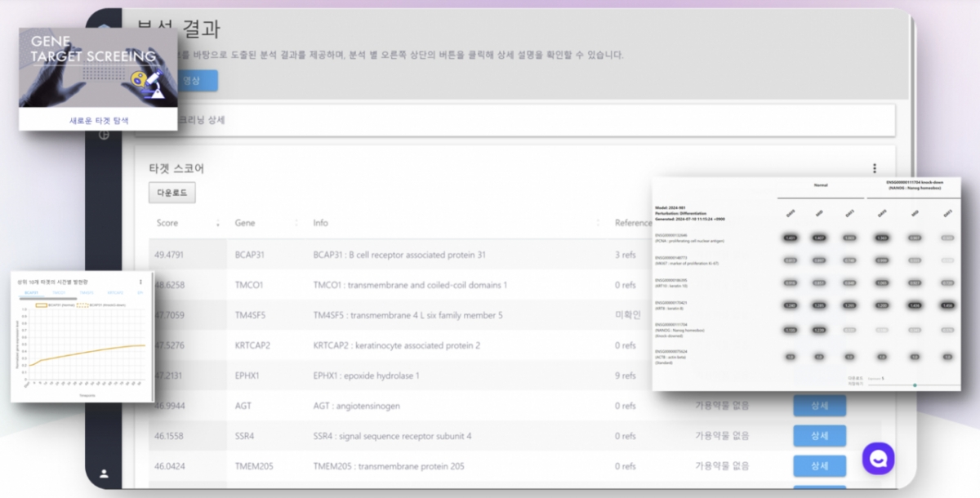Click 상세 button in the SSR4 row
The height and width of the screenshot is (498, 980).
[819, 436]
